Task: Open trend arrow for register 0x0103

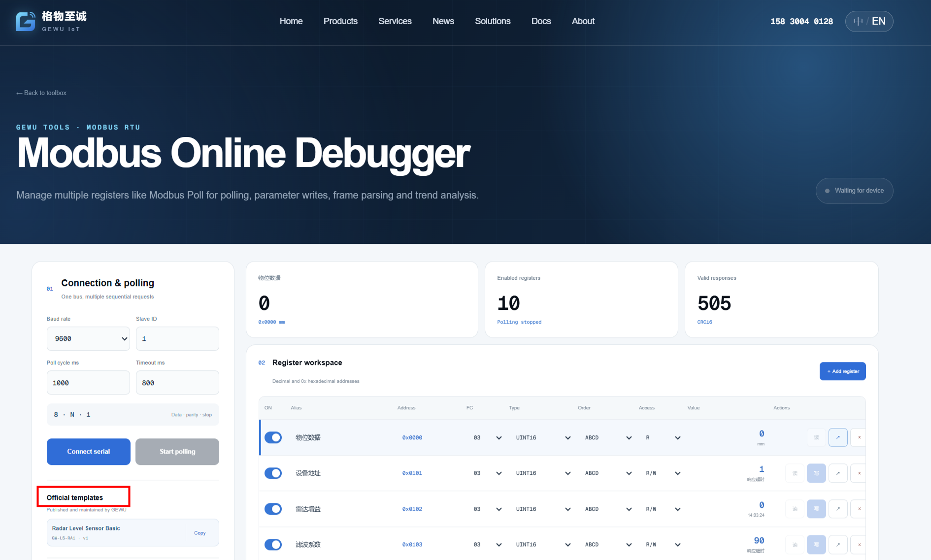Action: click(838, 545)
